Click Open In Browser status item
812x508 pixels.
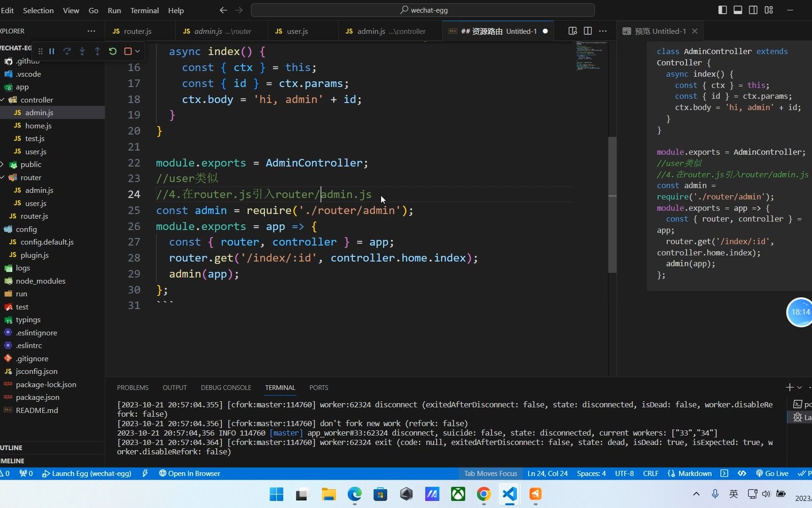pyautogui.click(x=189, y=473)
